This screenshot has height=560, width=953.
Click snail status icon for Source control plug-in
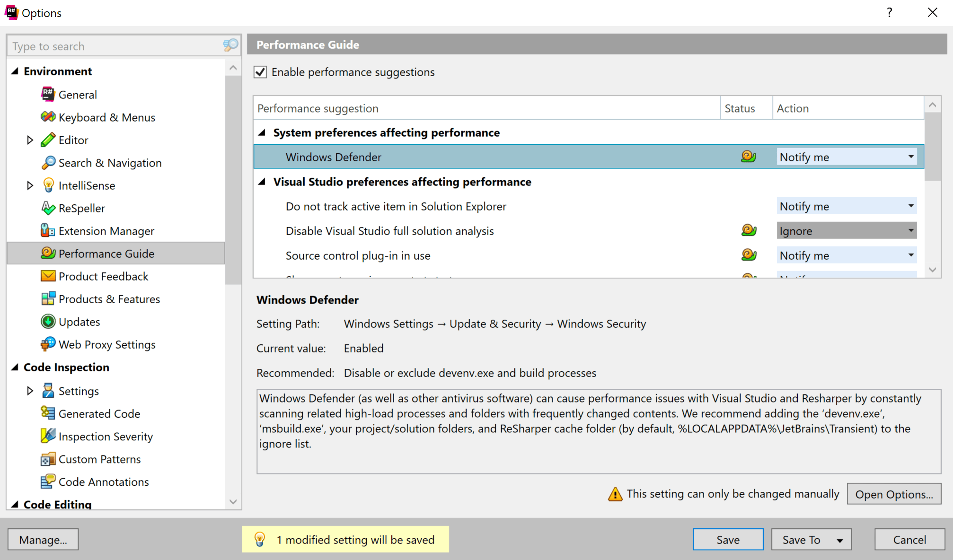pos(749,255)
